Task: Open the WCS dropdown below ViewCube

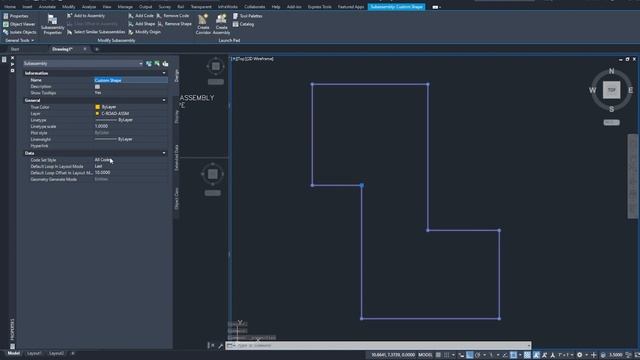Action: pyautogui.click(x=611, y=122)
